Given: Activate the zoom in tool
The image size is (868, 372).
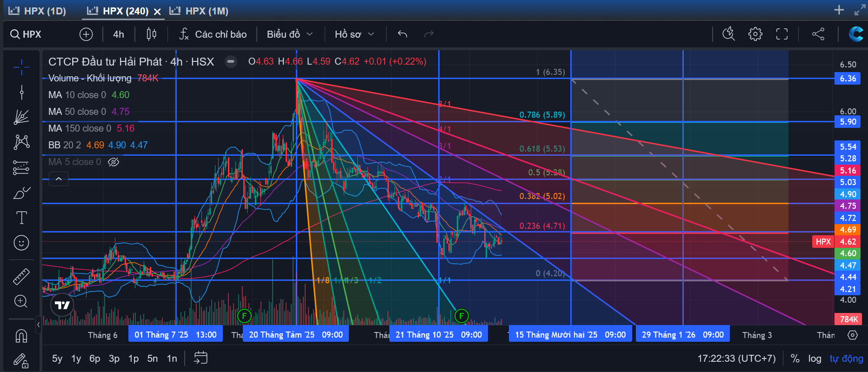Looking at the screenshot, I should [21, 301].
